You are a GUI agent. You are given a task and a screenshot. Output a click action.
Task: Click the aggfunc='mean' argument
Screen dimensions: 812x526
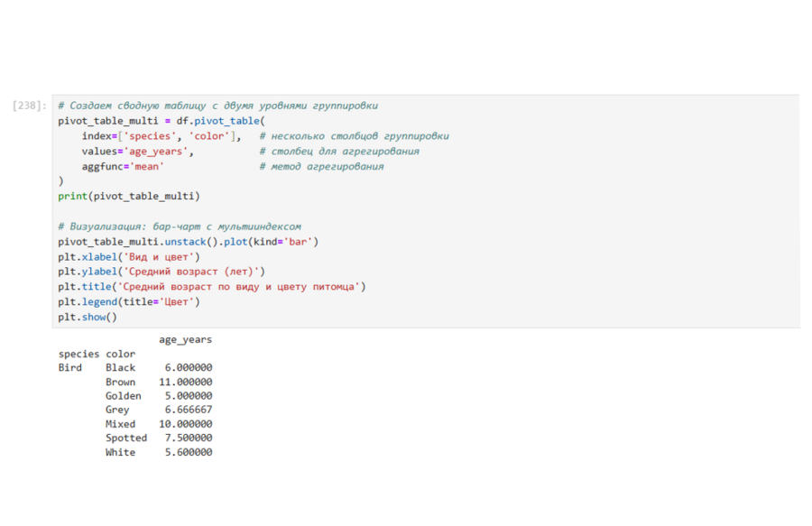pos(123,167)
